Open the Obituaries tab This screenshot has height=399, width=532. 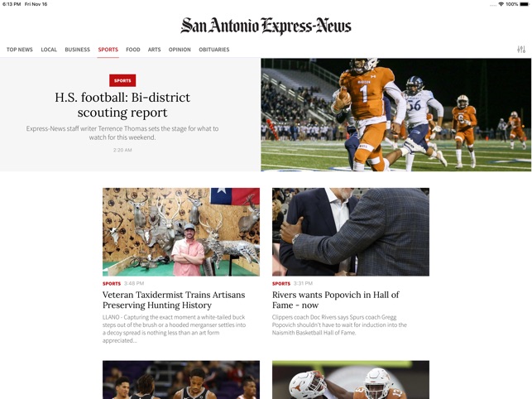coord(214,50)
